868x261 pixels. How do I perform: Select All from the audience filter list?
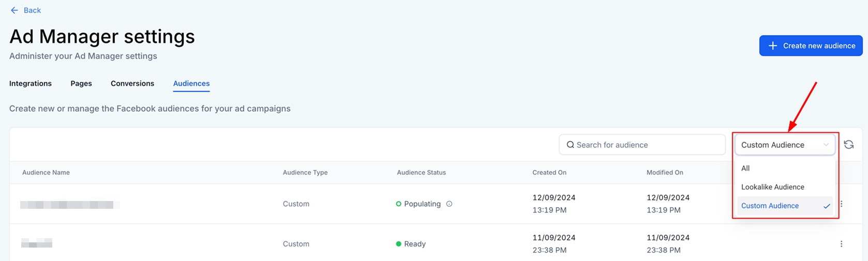pyautogui.click(x=745, y=168)
